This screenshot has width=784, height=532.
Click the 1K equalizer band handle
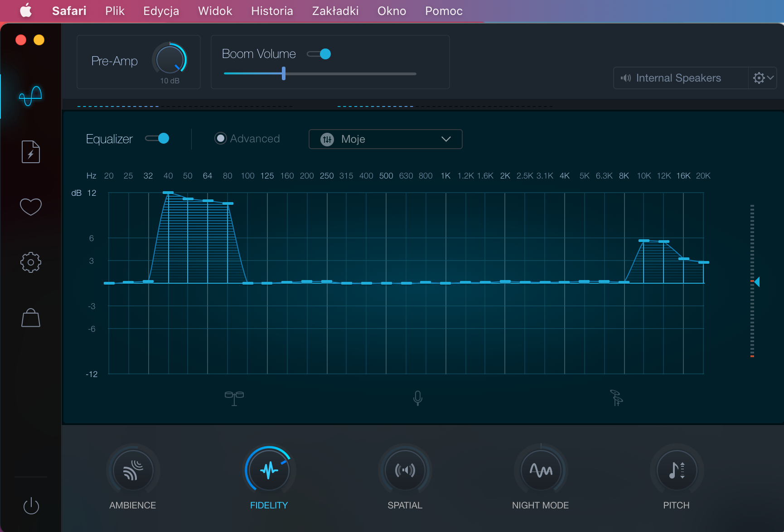(445, 283)
